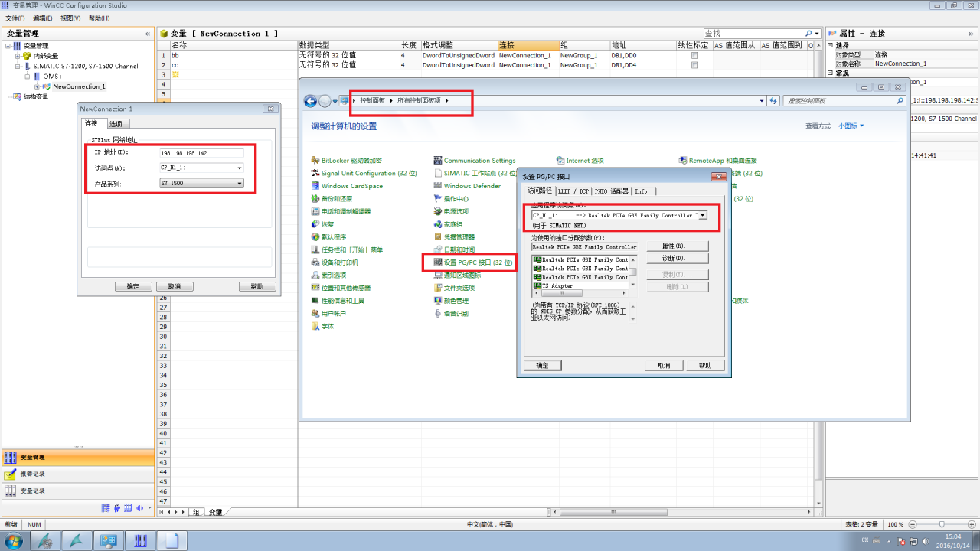The height and width of the screenshot is (551, 980).
Task: Click 控制面板 in the address breadcrumb
Action: tap(373, 101)
